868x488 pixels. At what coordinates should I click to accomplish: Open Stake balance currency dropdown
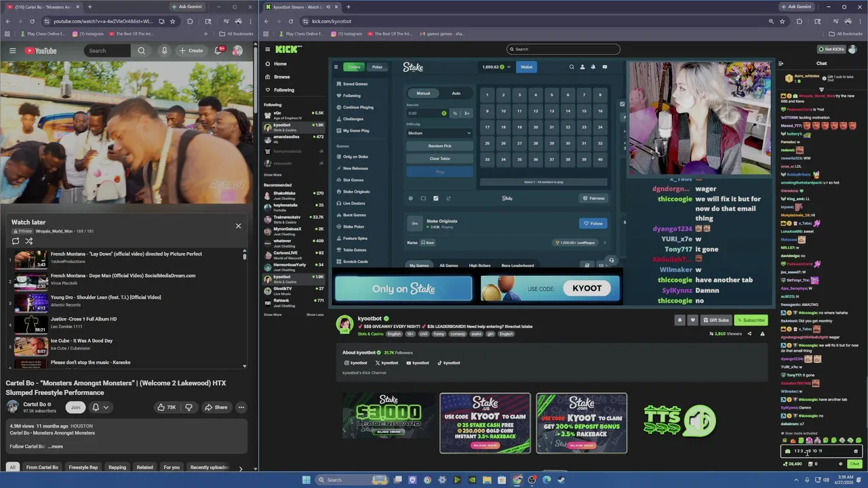tap(498, 67)
